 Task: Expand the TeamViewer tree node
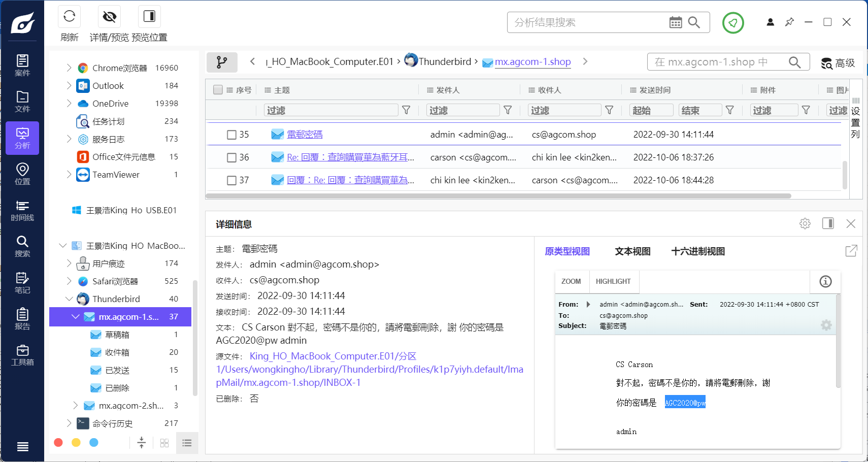click(x=69, y=174)
